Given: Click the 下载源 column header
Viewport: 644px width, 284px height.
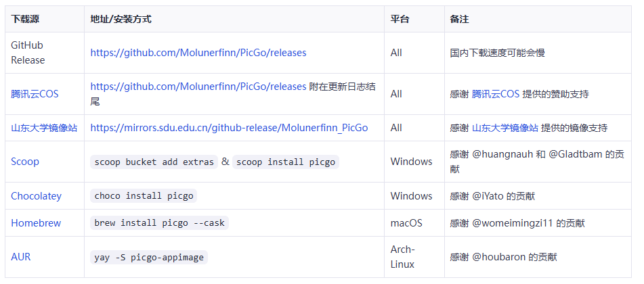Looking at the screenshot, I should tap(25, 19).
